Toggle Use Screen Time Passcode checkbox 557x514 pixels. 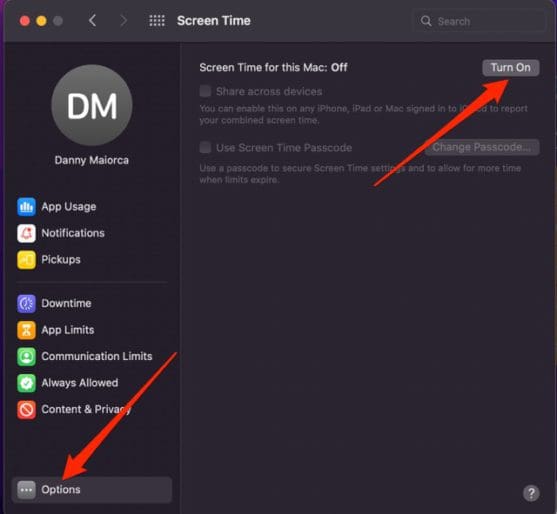click(x=205, y=147)
